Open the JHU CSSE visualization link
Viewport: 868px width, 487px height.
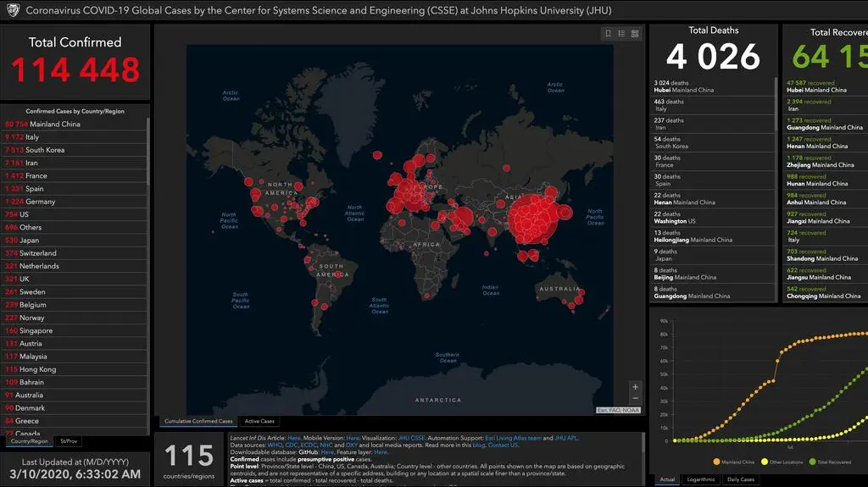tap(411, 438)
